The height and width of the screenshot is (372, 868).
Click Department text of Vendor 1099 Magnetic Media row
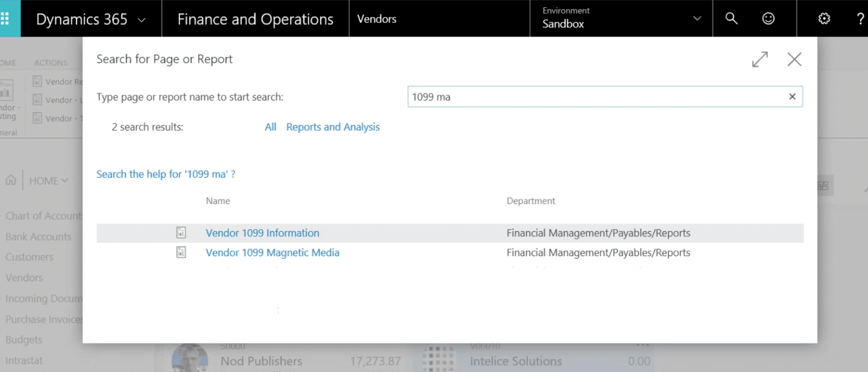coord(598,252)
